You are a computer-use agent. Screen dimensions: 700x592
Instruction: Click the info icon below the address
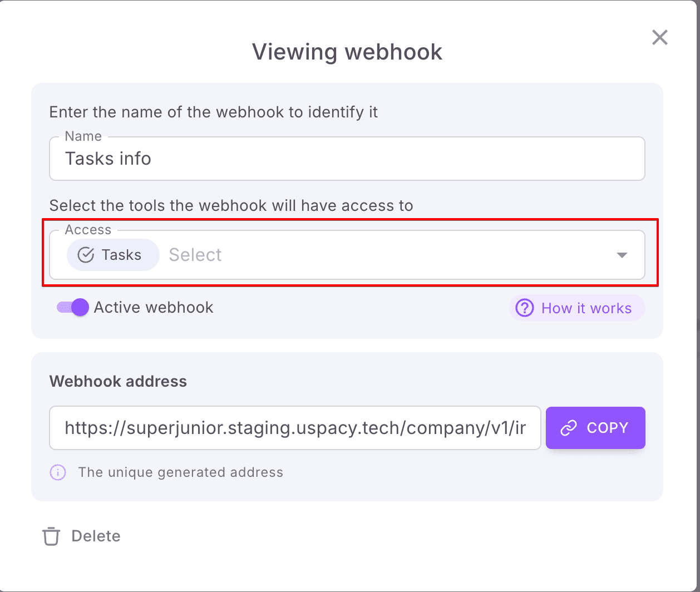pyautogui.click(x=58, y=473)
